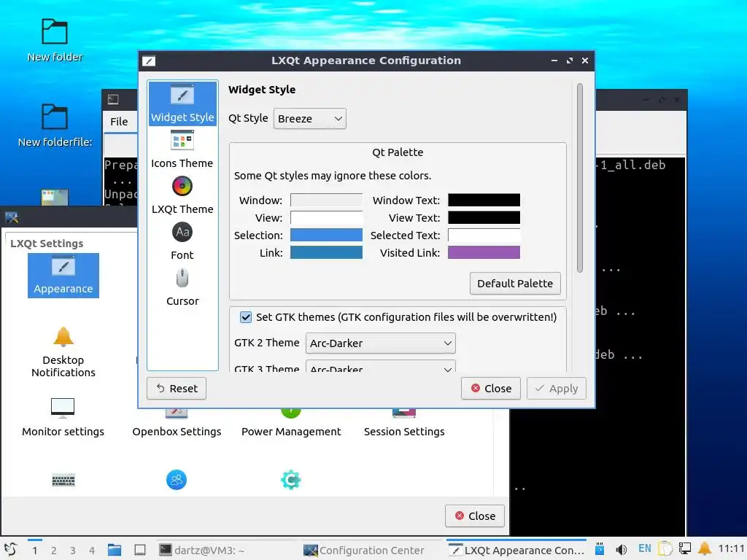Switch to workspace 1
The height and width of the screenshot is (560, 747).
point(35,551)
